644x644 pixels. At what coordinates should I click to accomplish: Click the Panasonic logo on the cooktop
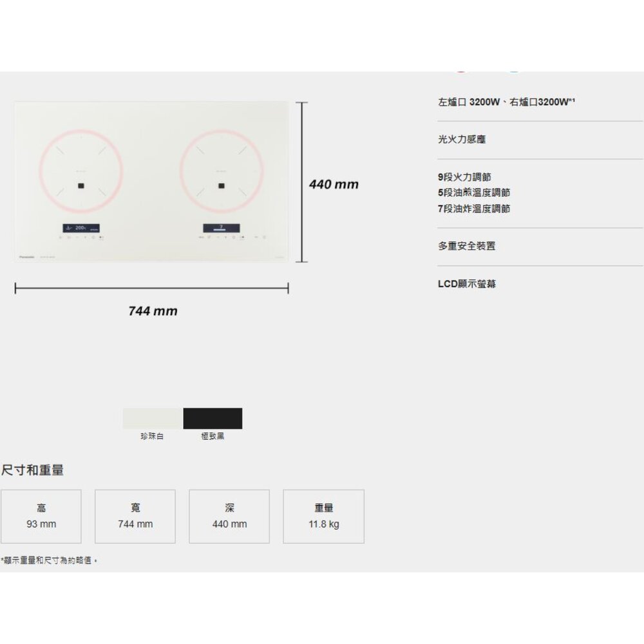click(26, 255)
